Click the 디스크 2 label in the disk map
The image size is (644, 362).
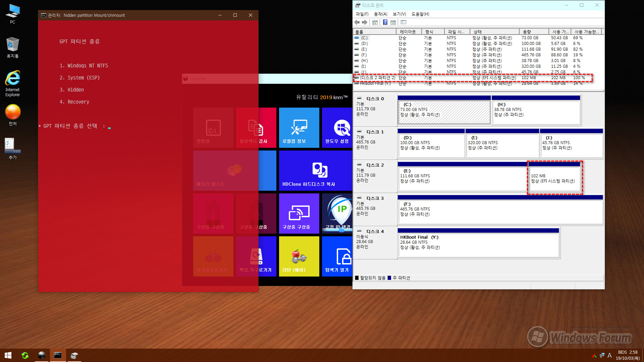coord(375,165)
